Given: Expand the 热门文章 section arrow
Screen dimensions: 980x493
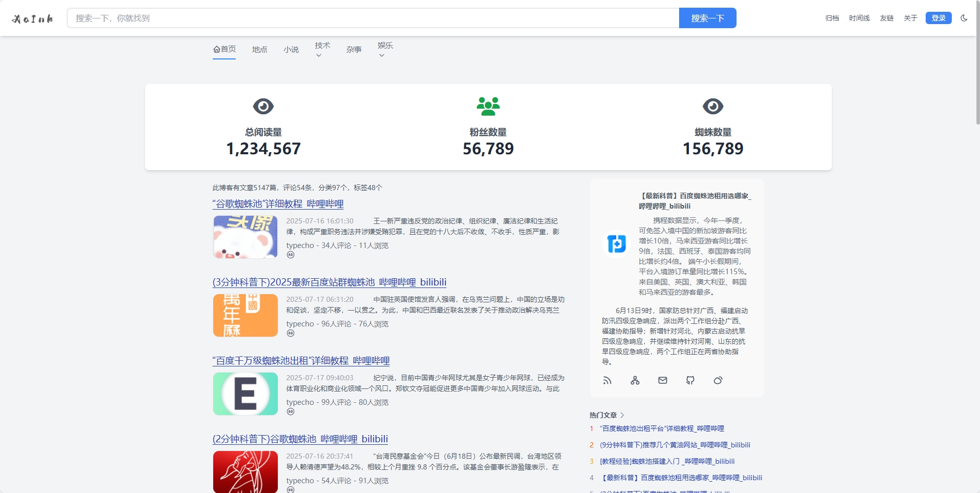Looking at the screenshot, I should 622,415.
